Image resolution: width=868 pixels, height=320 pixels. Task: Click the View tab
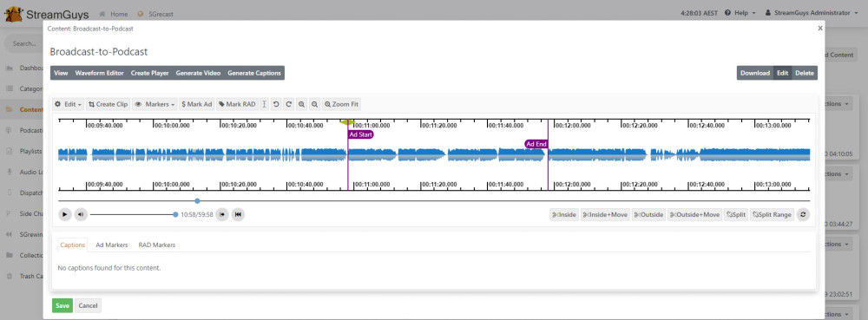(61, 73)
